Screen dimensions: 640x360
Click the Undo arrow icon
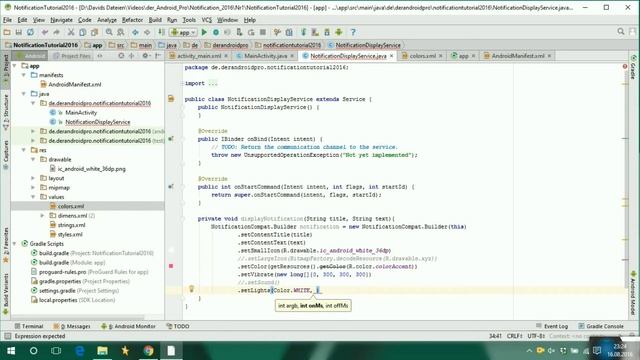44,32
